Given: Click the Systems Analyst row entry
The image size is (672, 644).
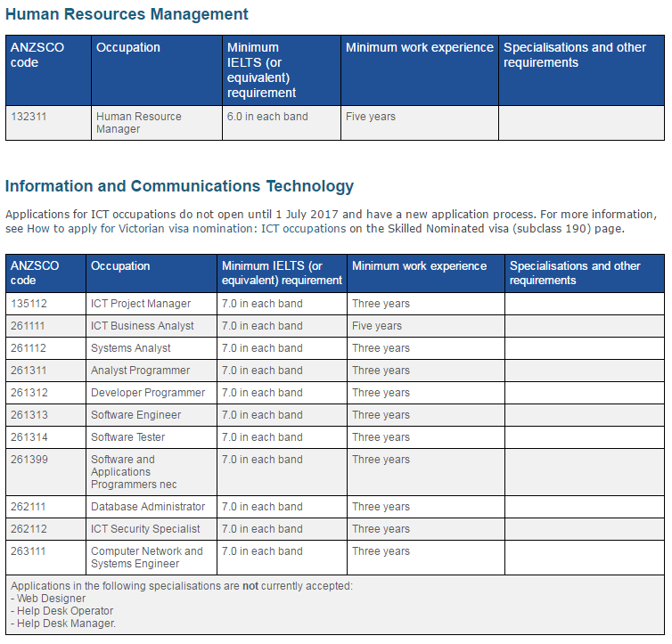Looking at the screenshot, I should pos(131,348).
